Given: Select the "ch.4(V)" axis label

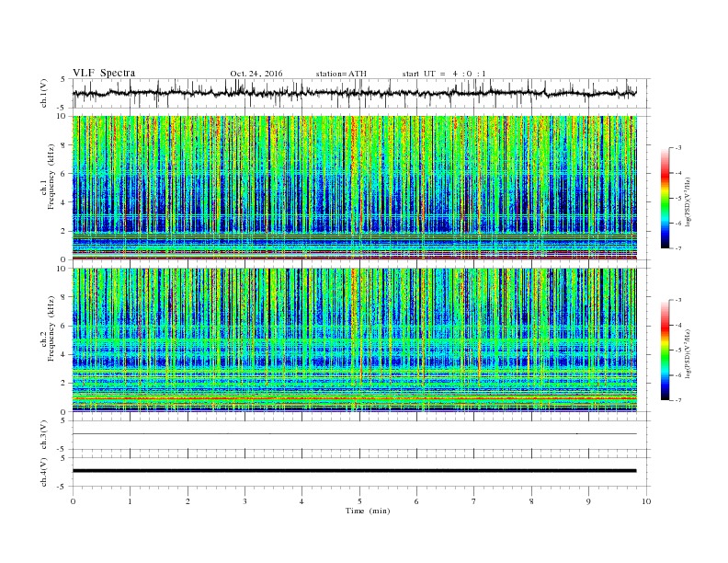Looking at the screenshot, I should click(x=44, y=472).
